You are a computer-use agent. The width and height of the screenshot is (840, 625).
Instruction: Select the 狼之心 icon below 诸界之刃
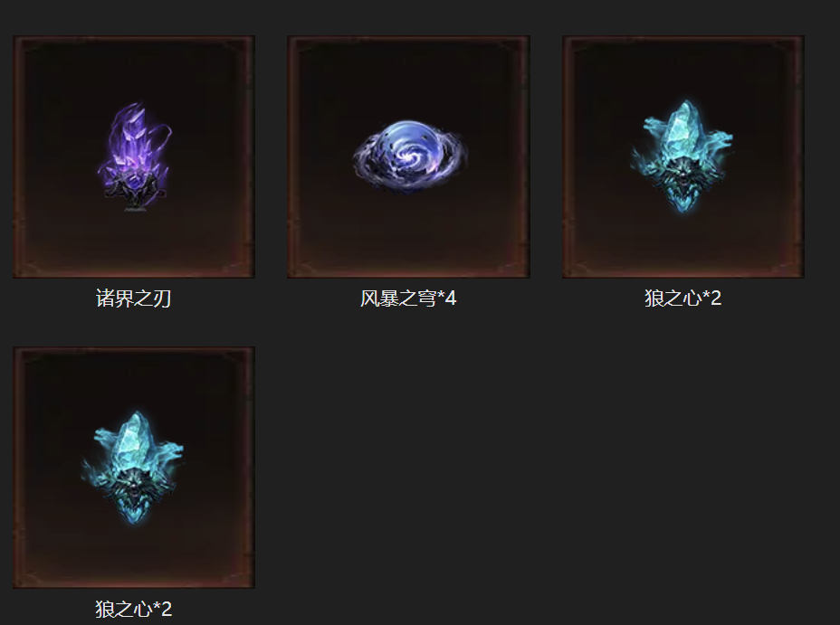[x=132, y=467]
